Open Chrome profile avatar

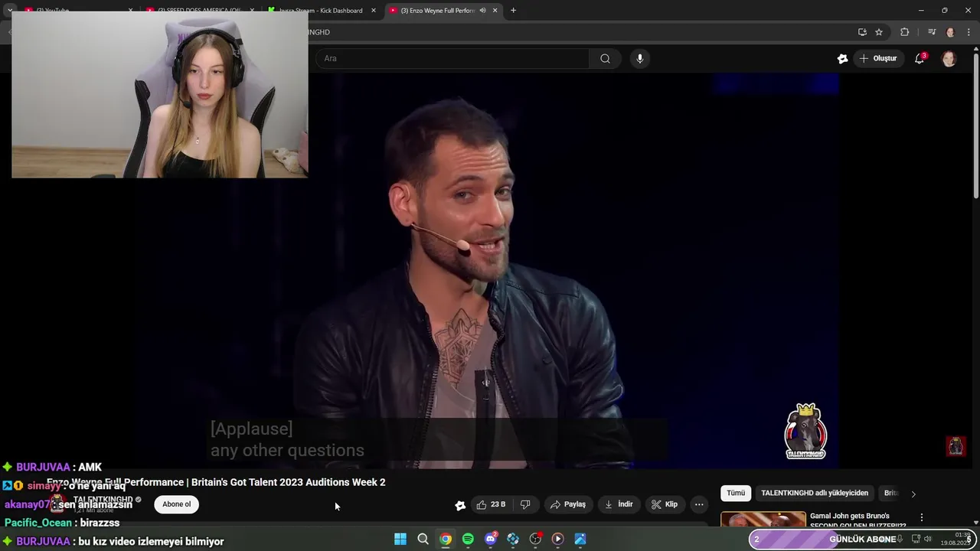[x=950, y=32]
